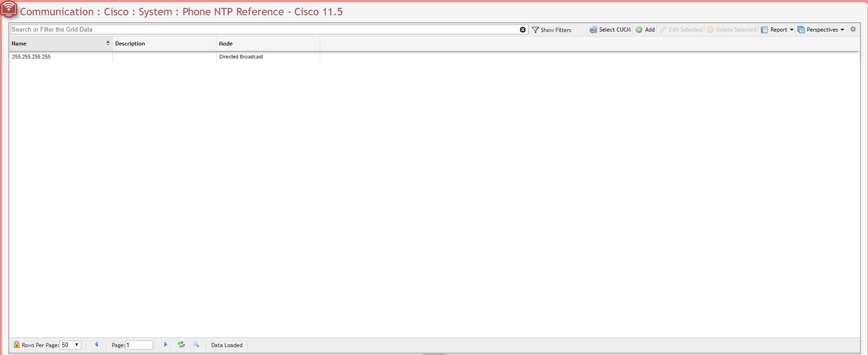This screenshot has height=355, width=868.
Task: Open the Rows Per Page dropdown
Action: coord(71,345)
